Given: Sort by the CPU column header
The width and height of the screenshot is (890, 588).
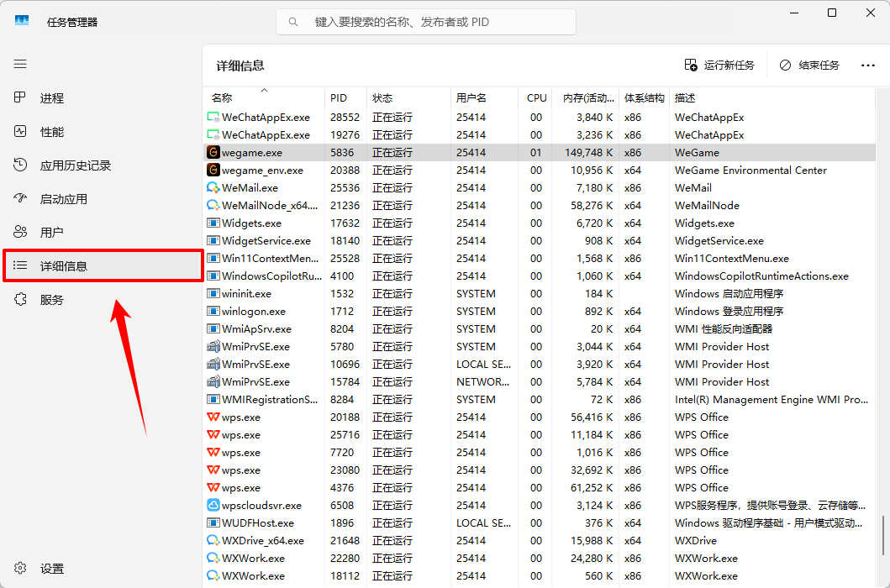Looking at the screenshot, I should point(535,97).
